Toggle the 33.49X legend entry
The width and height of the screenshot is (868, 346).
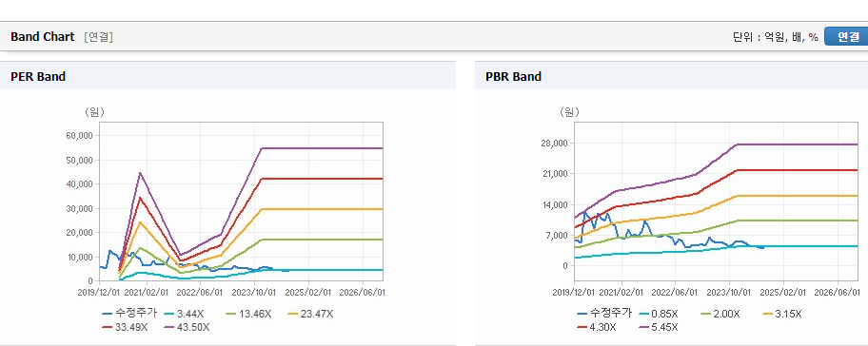(125, 327)
